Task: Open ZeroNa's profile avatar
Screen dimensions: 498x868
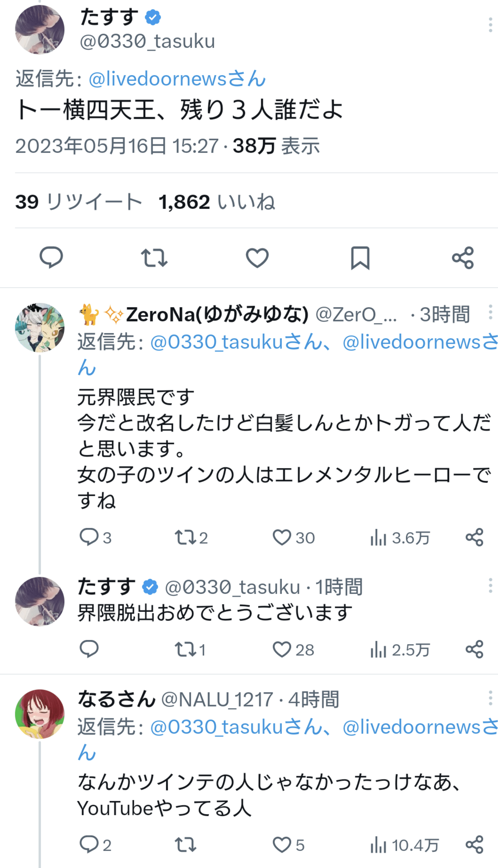Action: (x=40, y=328)
